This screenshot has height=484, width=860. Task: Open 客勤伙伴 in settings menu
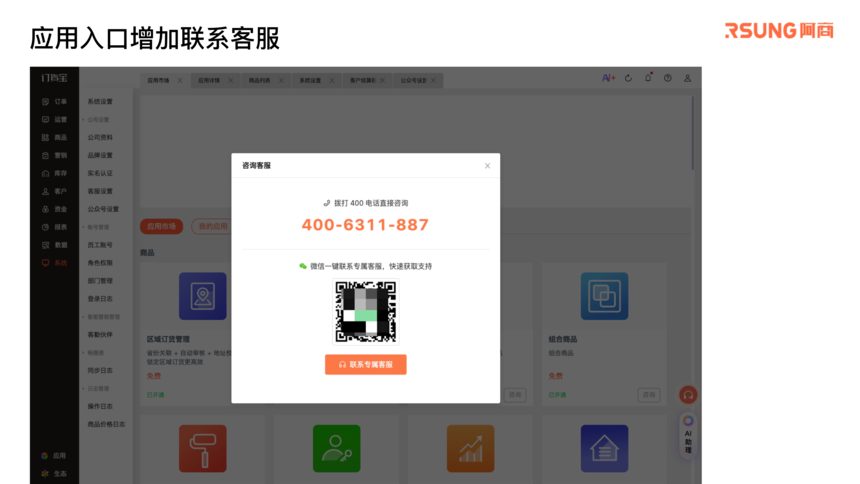coord(100,335)
